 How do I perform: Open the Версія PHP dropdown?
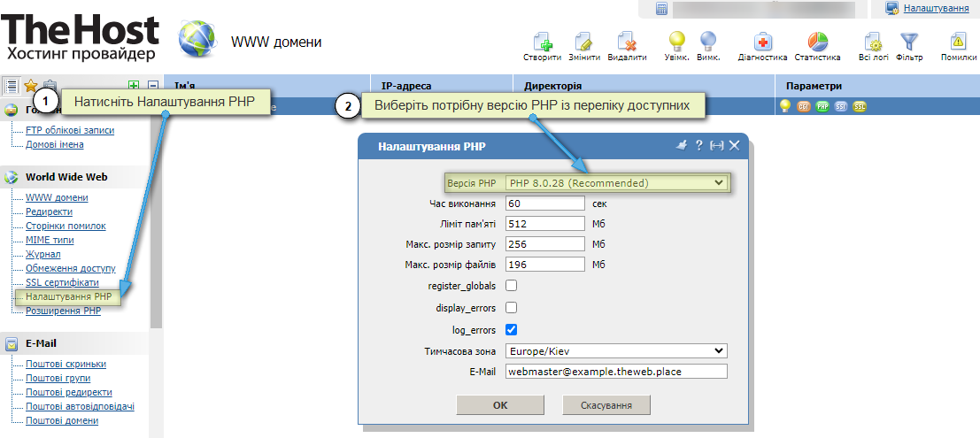616,183
